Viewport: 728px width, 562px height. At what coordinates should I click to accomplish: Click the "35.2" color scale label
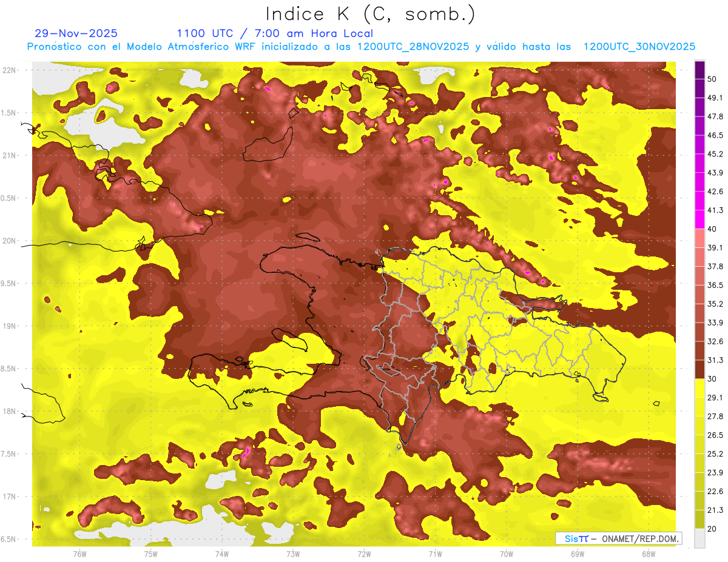[715, 304]
